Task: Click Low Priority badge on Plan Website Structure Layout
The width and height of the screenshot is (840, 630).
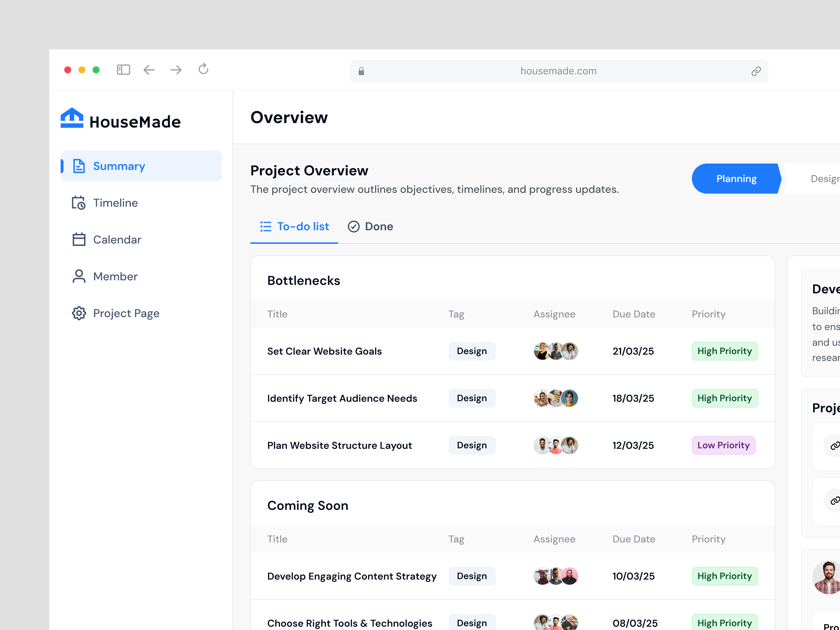Action: [x=723, y=445]
